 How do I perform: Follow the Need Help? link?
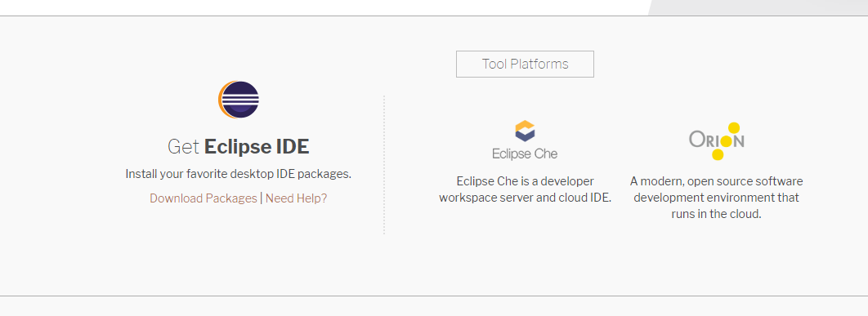pos(296,198)
